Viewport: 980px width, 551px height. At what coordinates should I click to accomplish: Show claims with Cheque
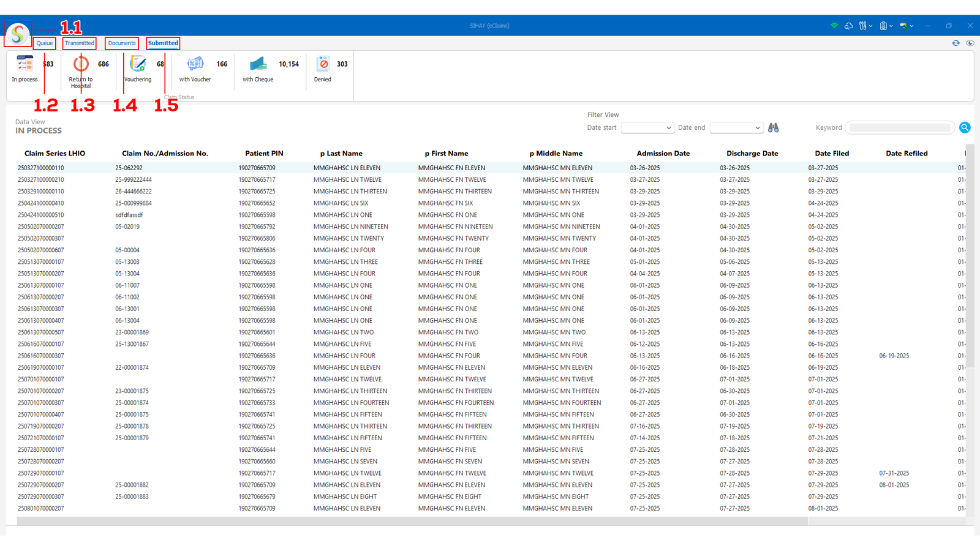pos(258,64)
